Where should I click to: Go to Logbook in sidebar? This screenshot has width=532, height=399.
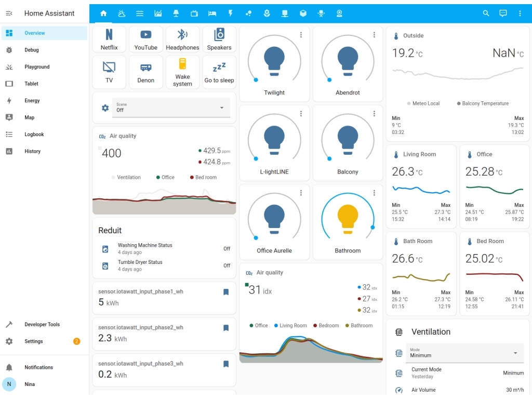tap(34, 135)
